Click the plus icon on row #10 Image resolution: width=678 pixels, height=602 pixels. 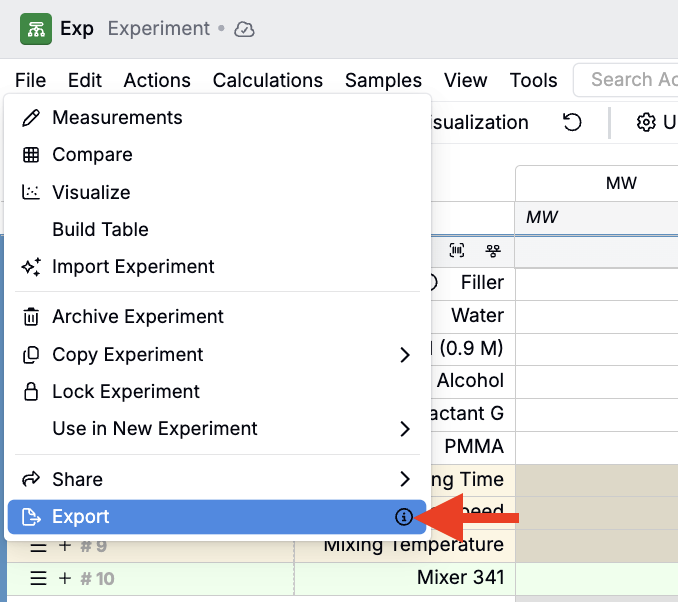[65, 578]
